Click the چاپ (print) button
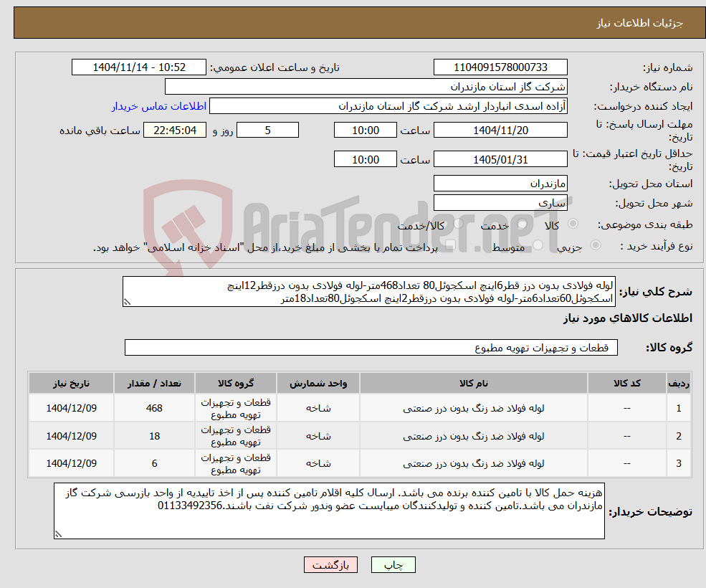 point(393,564)
